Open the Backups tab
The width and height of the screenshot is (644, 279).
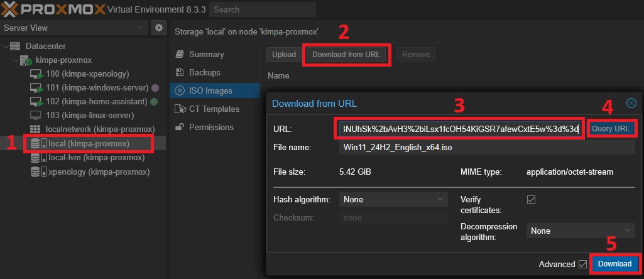[x=204, y=72]
